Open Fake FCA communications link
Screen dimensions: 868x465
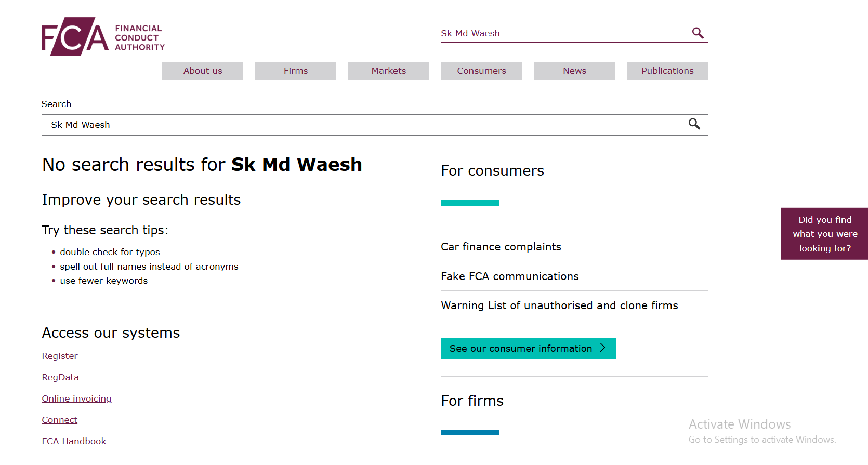point(510,276)
